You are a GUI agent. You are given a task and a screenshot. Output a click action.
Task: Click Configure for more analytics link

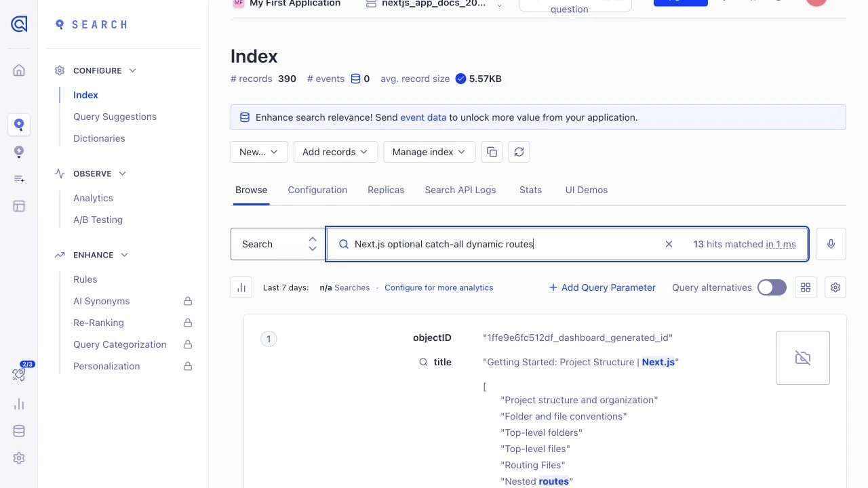439,287
